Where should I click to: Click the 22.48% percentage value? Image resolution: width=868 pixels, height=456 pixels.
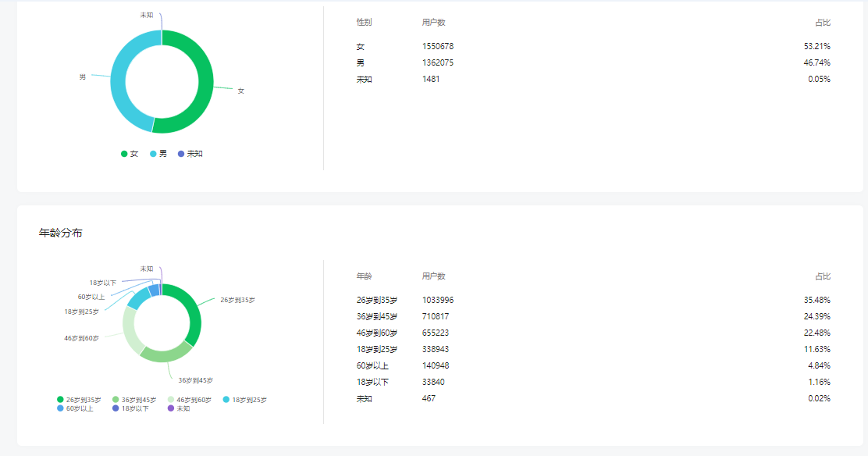point(817,333)
